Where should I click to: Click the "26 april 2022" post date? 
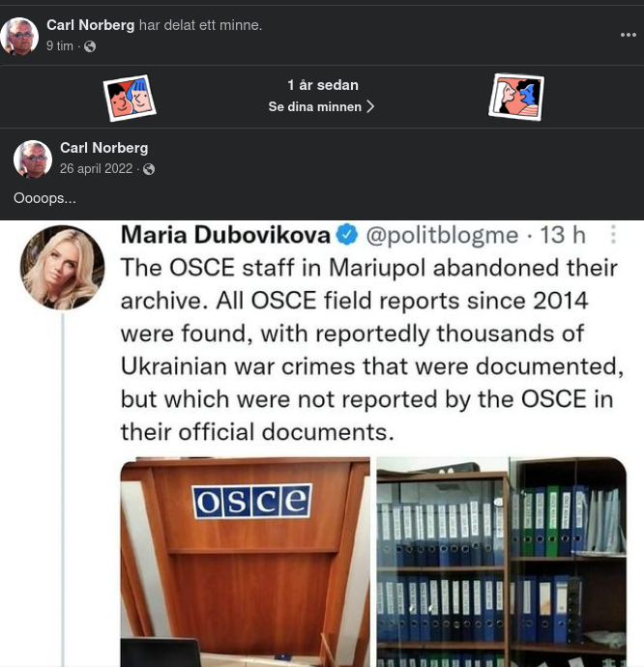pos(96,169)
